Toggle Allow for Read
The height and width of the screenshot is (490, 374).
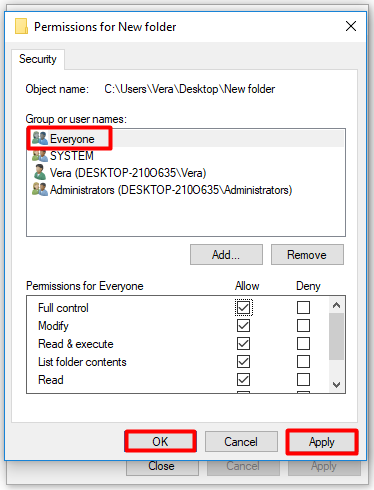click(243, 379)
